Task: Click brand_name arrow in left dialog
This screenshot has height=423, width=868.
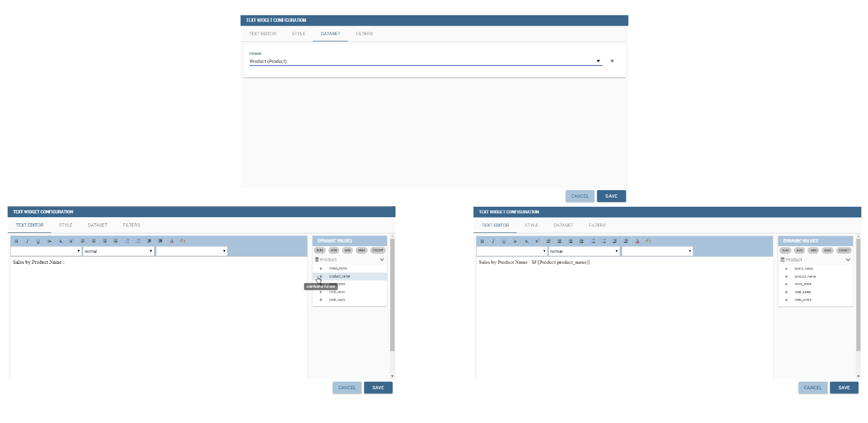Action: click(x=321, y=269)
